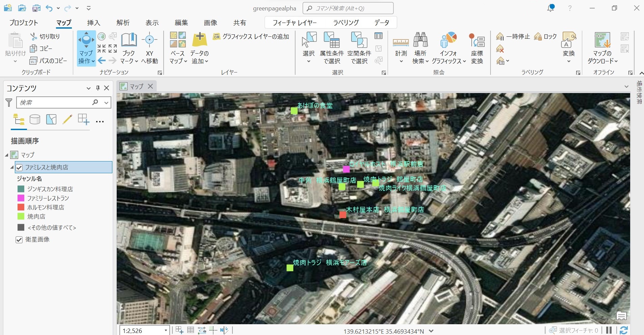Click the データの追加 icon
This screenshot has height=335, width=644.
tap(199, 40)
